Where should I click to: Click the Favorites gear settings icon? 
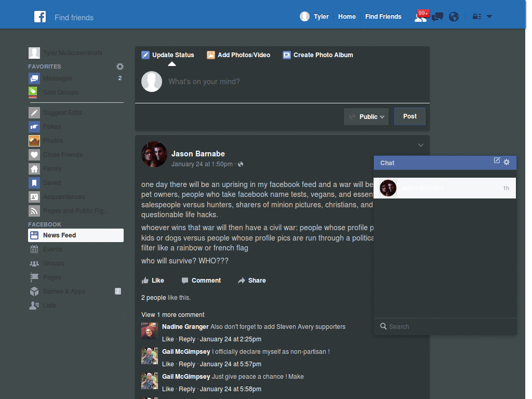point(120,66)
